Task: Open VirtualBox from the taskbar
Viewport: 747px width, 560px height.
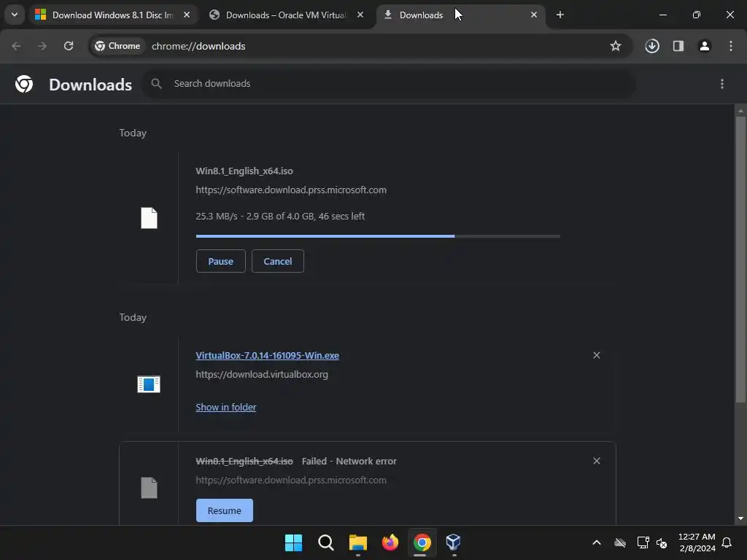Action: (454, 542)
